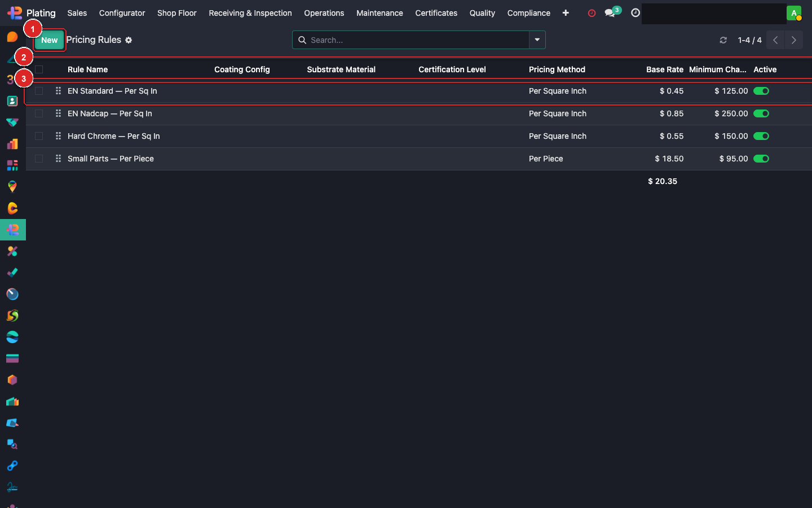
Task: Click the Plating app logo icon
Action: (14, 13)
